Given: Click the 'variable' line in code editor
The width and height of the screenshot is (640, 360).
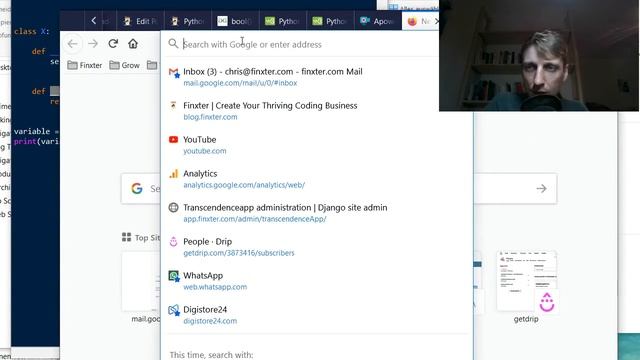Looking at the screenshot, I should click(36, 131).
